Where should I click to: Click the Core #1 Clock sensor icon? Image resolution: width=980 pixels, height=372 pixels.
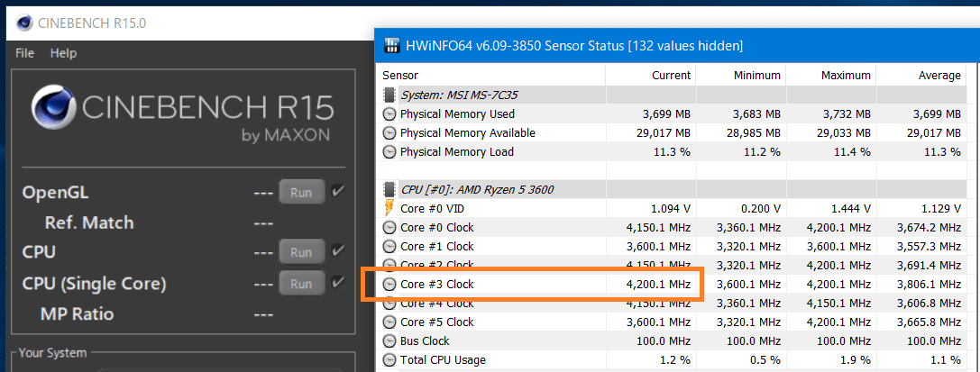(389, 246)
